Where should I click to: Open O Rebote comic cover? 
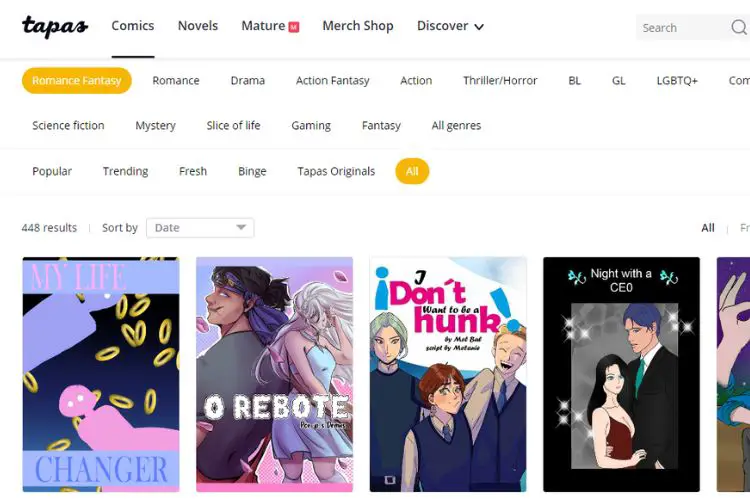[x=275, y=374]
